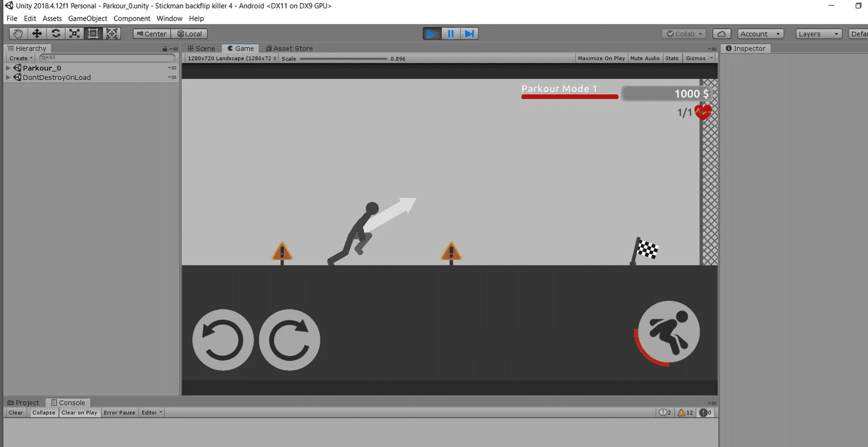Viewport: 868px width, 447px height.
Task: Select the Scale tool
Action: tap(74, 33)
